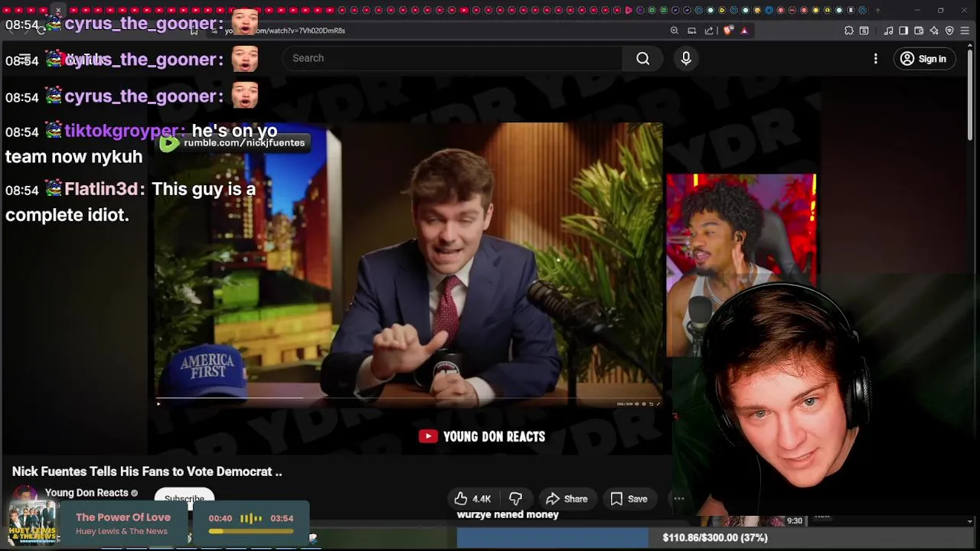Open YouTube three-dot settings menu

(876, 59)
